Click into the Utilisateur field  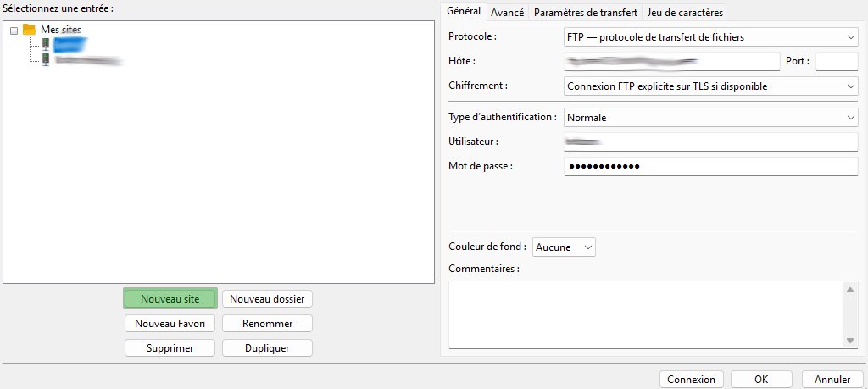pyautogui.click(x=711, y=142)
